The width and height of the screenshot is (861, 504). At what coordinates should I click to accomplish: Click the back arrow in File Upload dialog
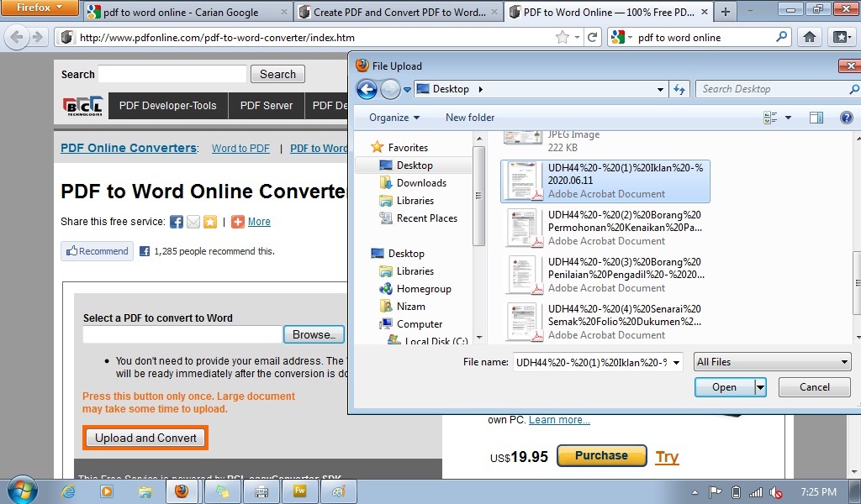pos(367,89)
